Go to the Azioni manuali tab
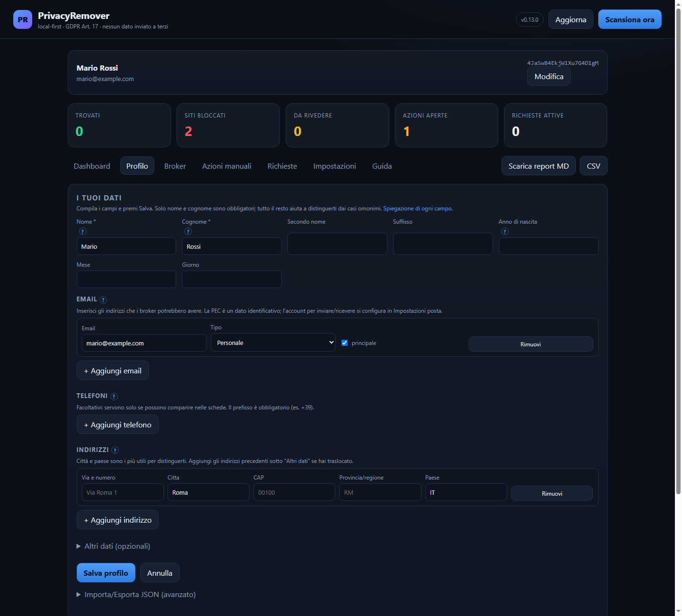The image size is (682, 616). click(227, 166)
